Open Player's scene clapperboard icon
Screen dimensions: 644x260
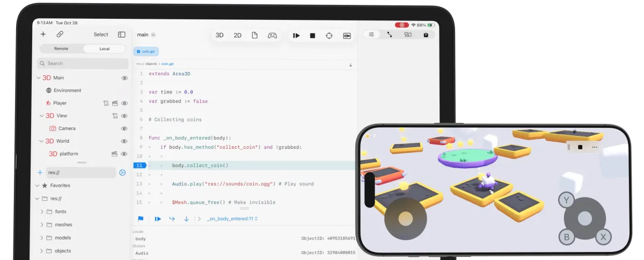point(115,103)
